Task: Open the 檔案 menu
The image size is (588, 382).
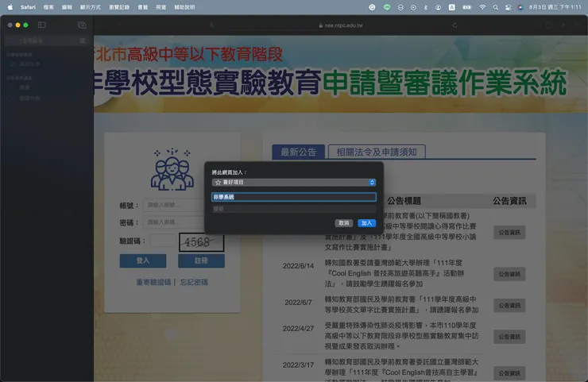Action: pyautogui.click(x=48, y=7)
